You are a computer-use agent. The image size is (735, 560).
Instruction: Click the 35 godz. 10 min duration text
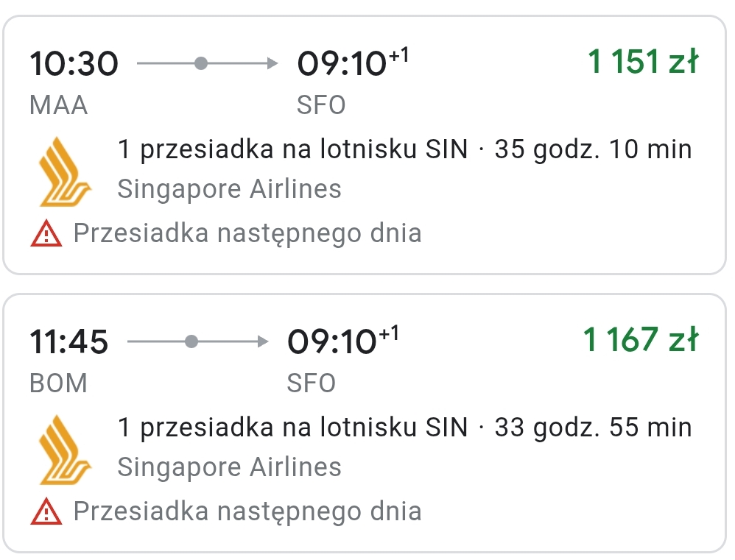pos(594,149)
